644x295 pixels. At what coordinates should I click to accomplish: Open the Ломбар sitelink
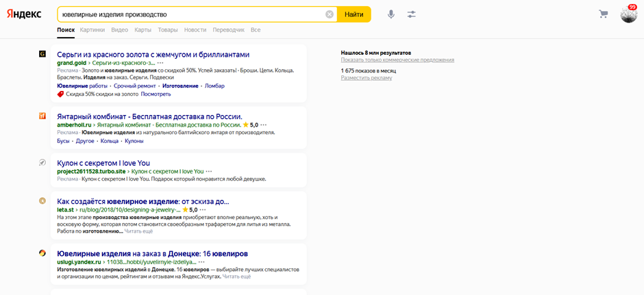click(215, 86)
